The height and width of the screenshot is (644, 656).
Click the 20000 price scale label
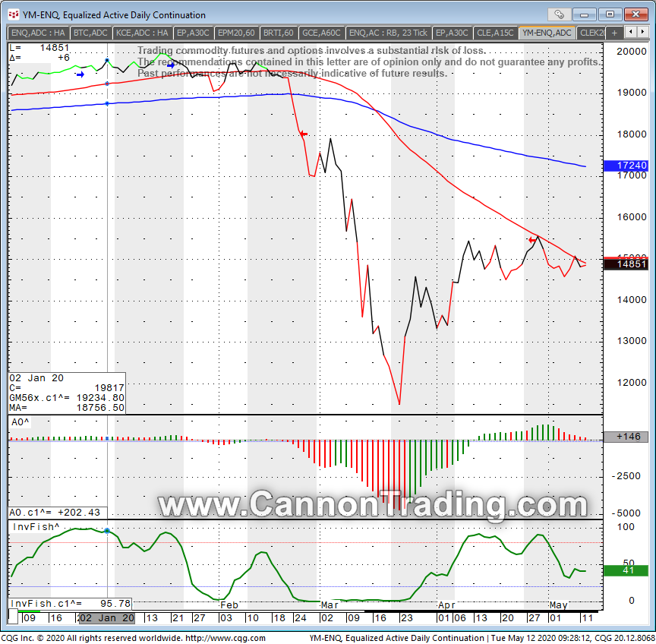(x=632, y=52)
